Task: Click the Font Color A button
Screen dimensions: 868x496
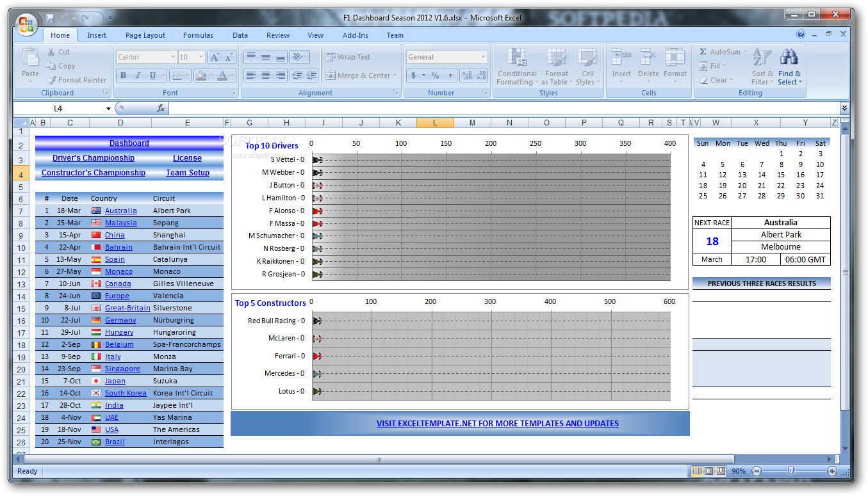Action: click(x=222, y=76)
